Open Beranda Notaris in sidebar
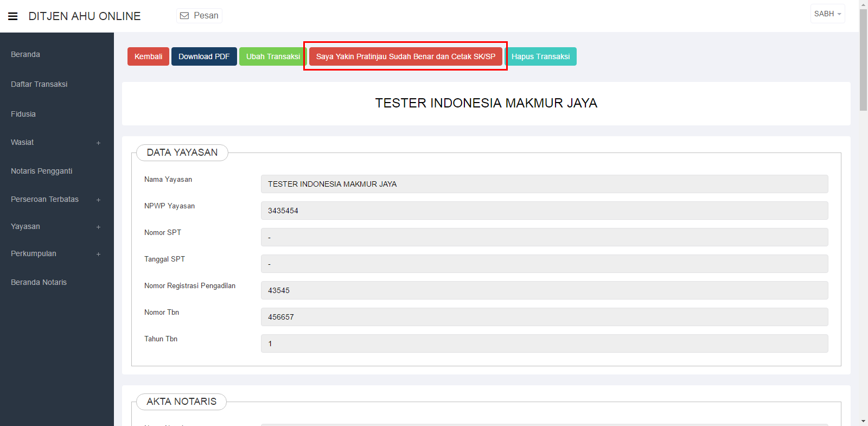 click(x=39, y=282)
